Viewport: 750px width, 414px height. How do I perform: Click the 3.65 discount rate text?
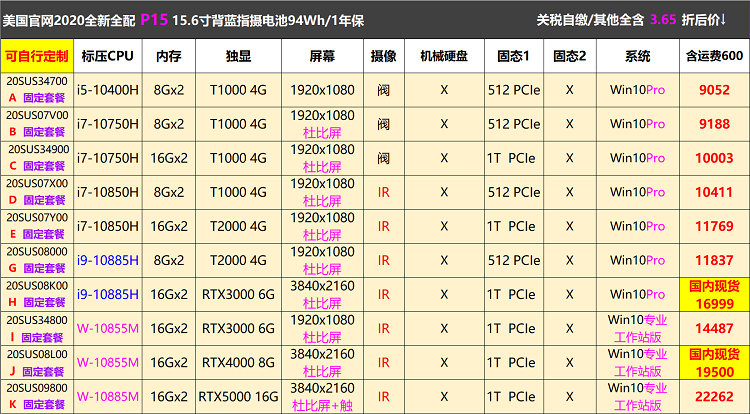(663, 20)
